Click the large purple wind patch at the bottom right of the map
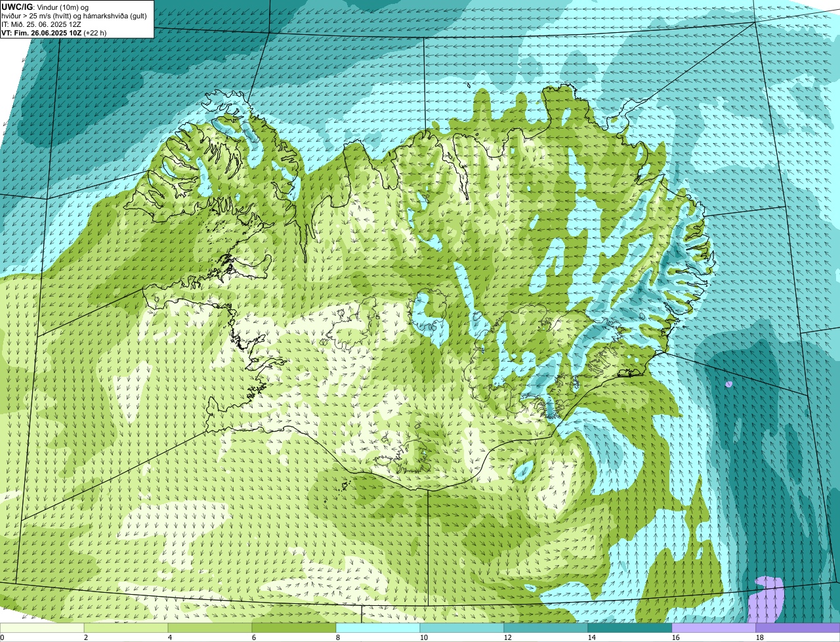This screenshot has width=840, height=642. [766, 599]
